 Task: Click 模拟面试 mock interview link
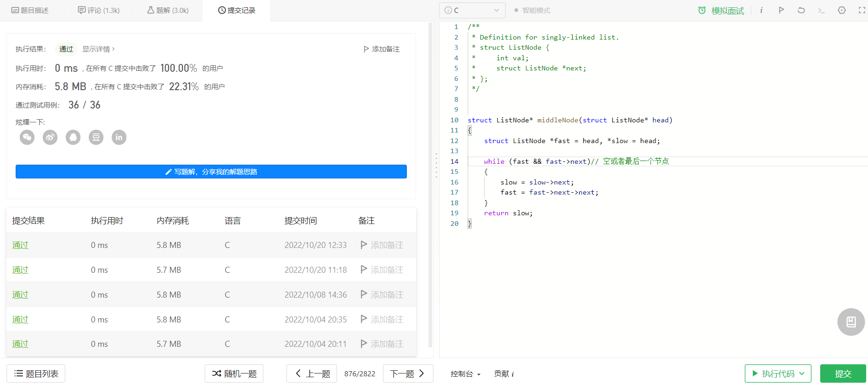pos(728,11)
